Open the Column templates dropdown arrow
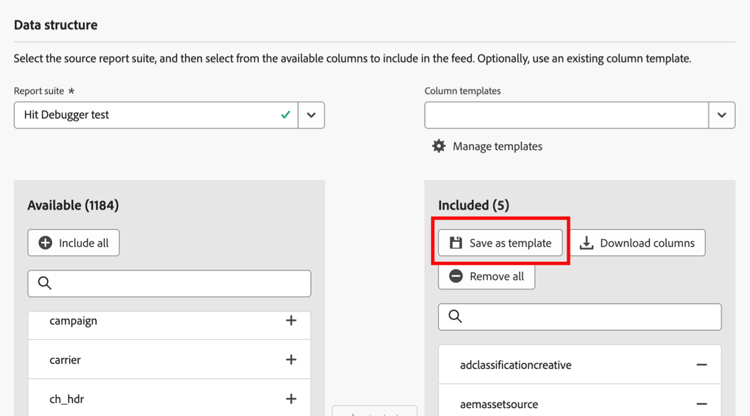Screen dimensions: 750x416 [722, 115]
